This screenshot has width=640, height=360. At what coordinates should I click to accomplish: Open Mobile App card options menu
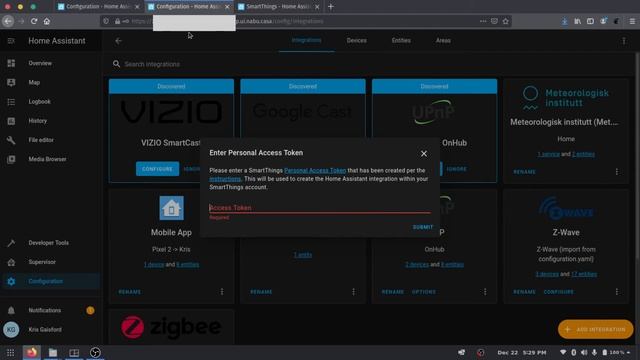pos(222,292)
